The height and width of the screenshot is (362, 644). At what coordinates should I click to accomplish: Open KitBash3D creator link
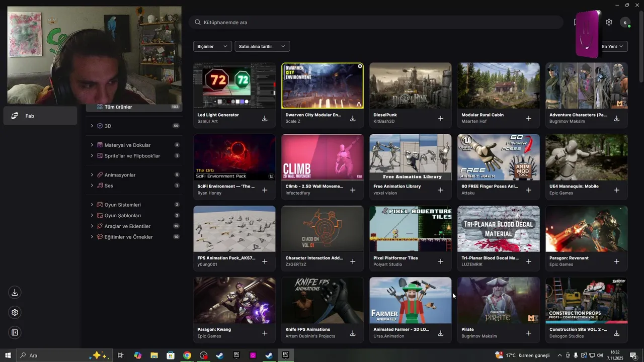tap(384, 121)
